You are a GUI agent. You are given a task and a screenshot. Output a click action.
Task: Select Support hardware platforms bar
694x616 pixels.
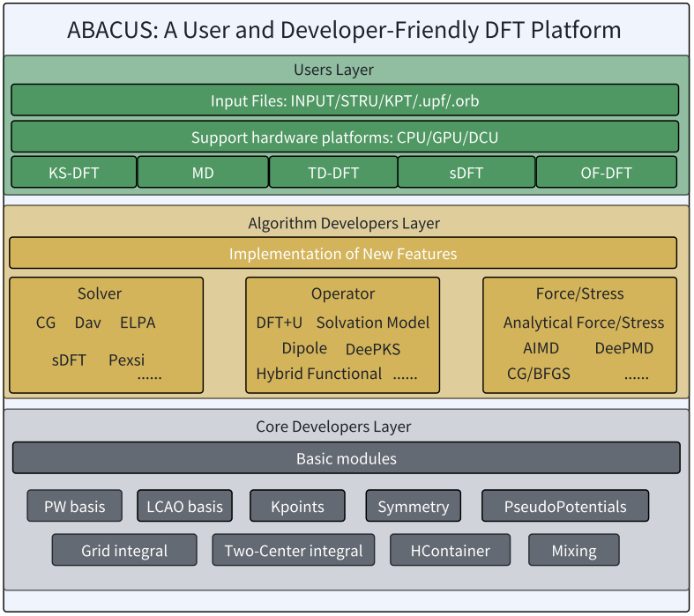[345, 137]
